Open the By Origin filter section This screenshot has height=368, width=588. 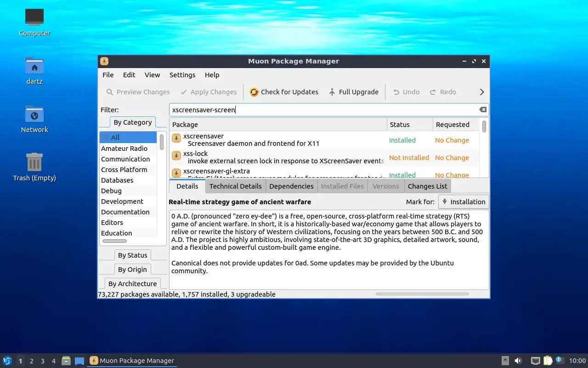click(132, 270)
